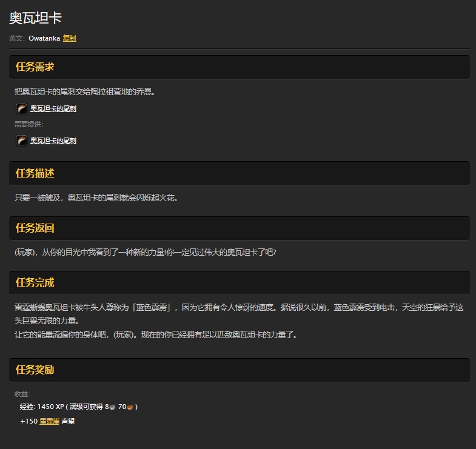Screen dimensions: 476x449
Task: Click the page title 奥瓦坦卡
Action: point(35,18)
